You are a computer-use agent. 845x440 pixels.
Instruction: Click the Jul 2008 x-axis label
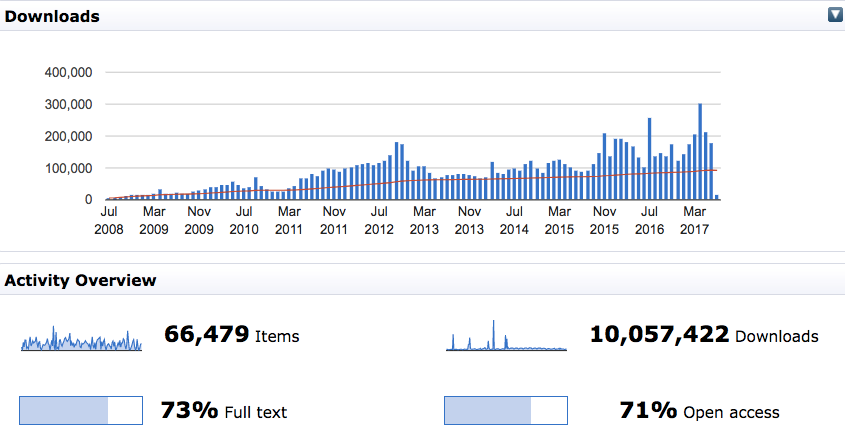pyautogui.click(x=109, y=220)
